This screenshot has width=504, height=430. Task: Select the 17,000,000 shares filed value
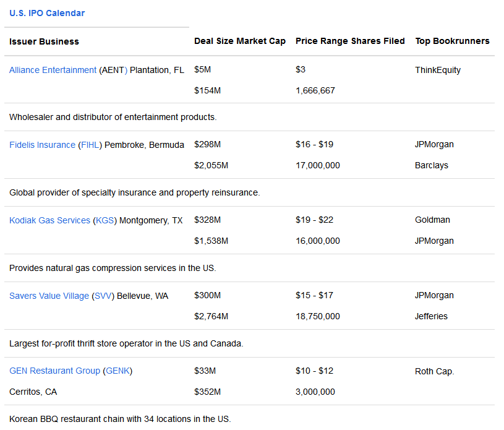pos(318,166)
